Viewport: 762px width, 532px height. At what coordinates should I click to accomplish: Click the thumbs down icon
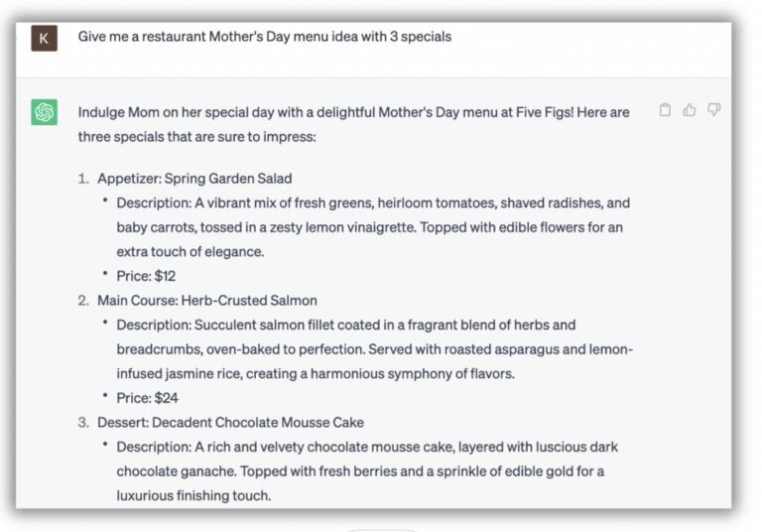pos(713,110)
